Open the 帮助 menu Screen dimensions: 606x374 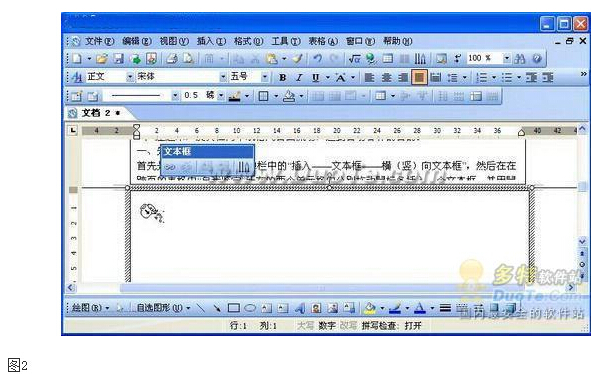tap(397, 41)
